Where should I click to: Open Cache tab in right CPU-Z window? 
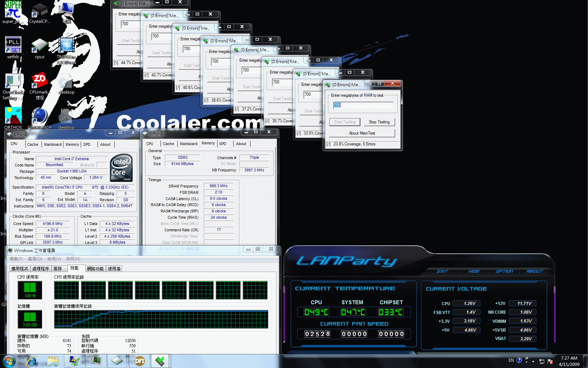168,144
